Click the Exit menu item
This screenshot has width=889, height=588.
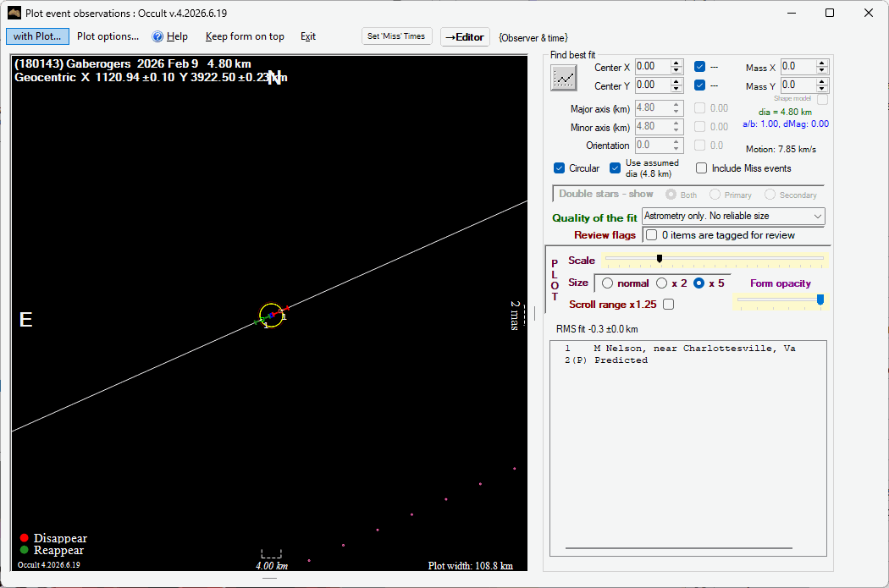coord(308,36)
